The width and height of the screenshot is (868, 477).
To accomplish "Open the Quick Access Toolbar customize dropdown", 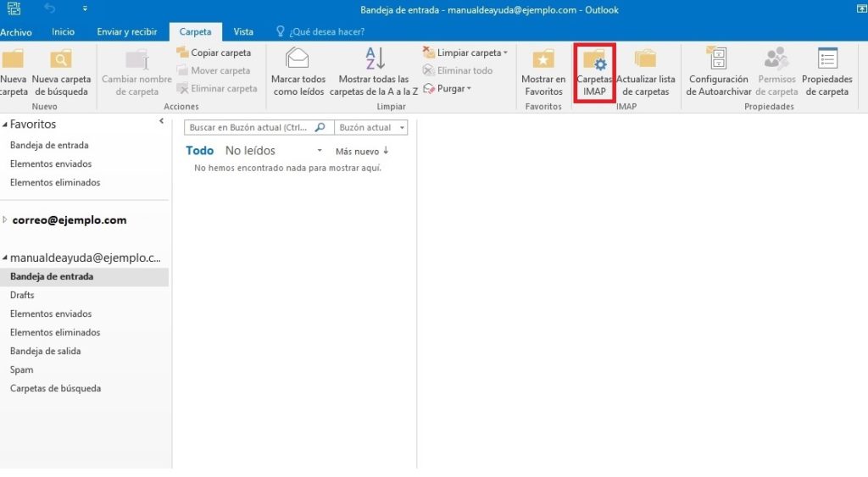I will point(85,8).
